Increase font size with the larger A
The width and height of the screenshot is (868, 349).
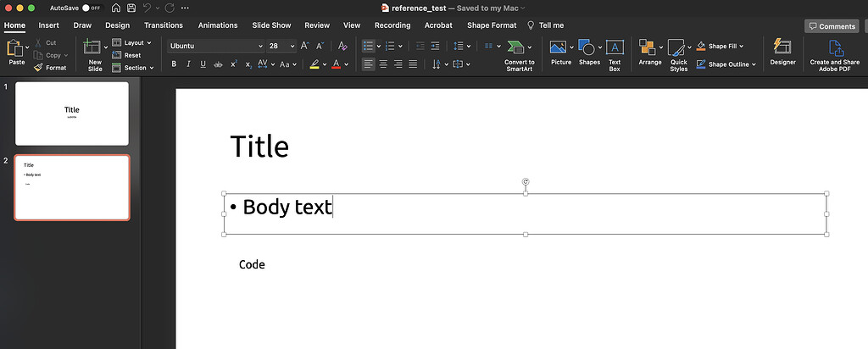pyautogui.click(x=305, y=46)
